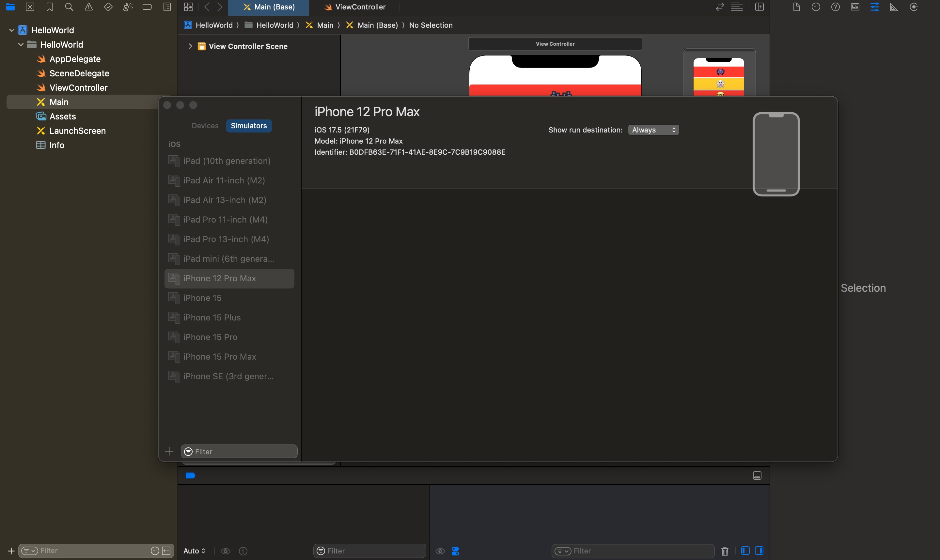Viewport: 940px width, 560px height.
Task: Show the History inspector clock icon
Action: click(816, 7)
